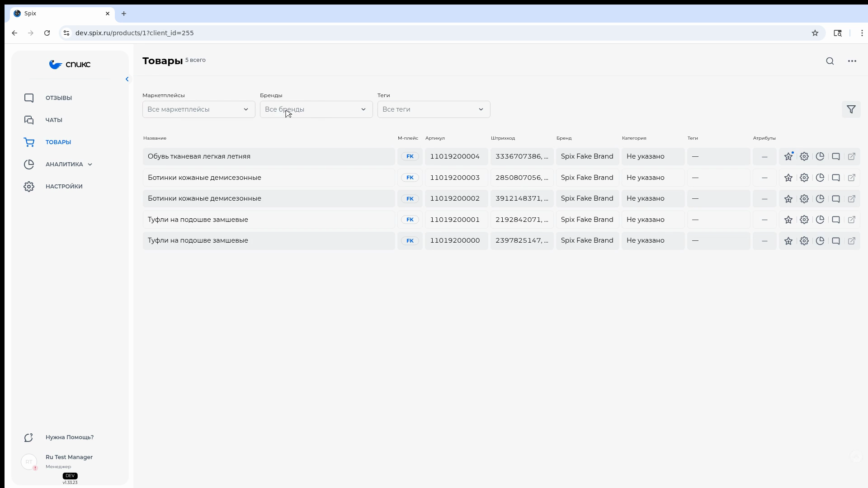Open settings gear for article 11019200000

click(x=804, y=241)
